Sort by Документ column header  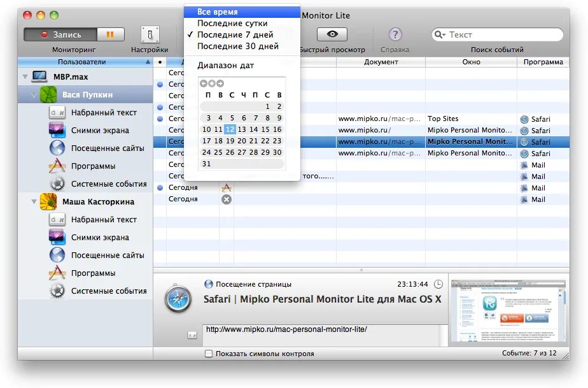[x=381, y=62]
